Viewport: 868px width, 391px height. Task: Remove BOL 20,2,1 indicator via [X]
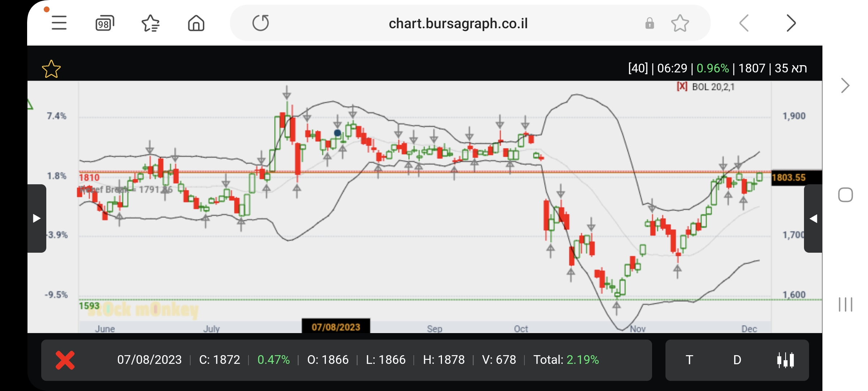pos(682,87)
